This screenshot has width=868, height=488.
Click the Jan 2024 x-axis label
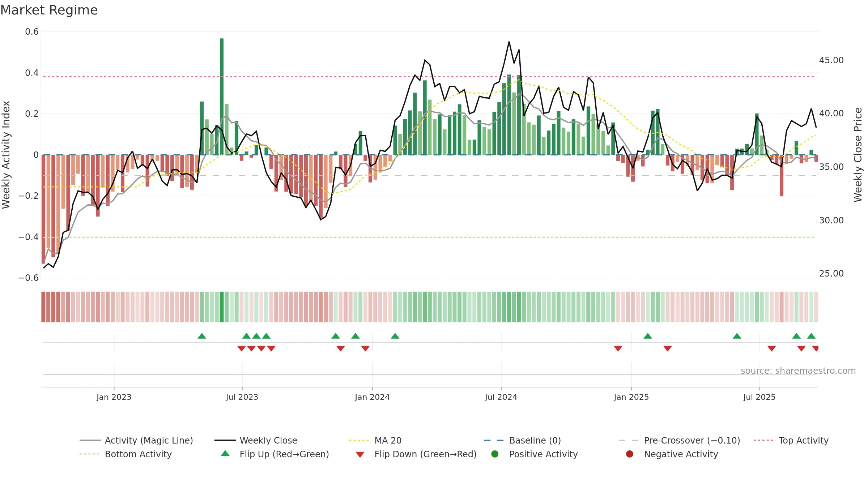[372, 397]
